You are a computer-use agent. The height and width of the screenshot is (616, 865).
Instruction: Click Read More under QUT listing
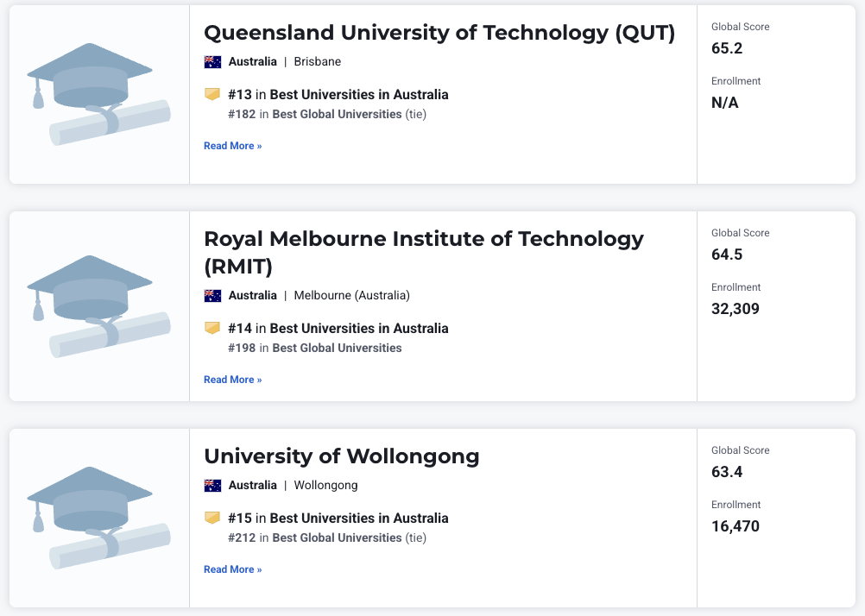coord(233,146)
